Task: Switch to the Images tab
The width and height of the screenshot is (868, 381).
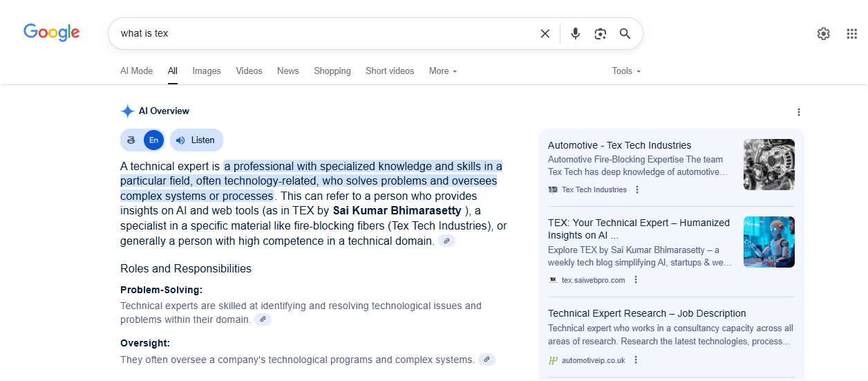Action: click(x=207, y=71)
